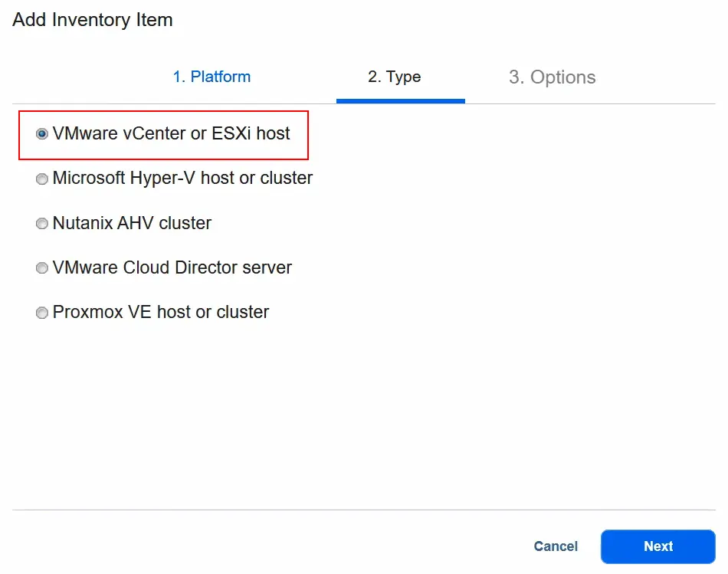This screenshot has height=574, width=728.
Task: Click the VMware vCenter or ESXi host label
Action: pos(172,133)
